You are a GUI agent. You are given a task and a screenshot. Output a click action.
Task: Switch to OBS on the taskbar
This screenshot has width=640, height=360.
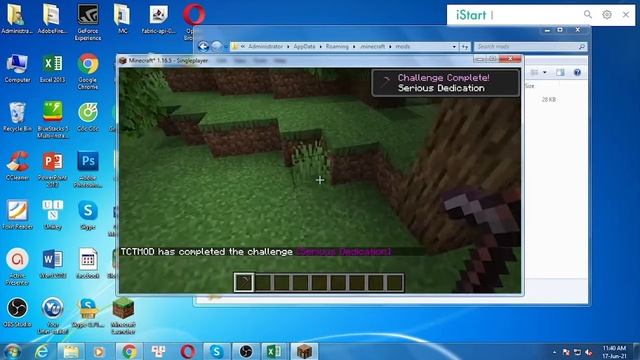point(246,351)
